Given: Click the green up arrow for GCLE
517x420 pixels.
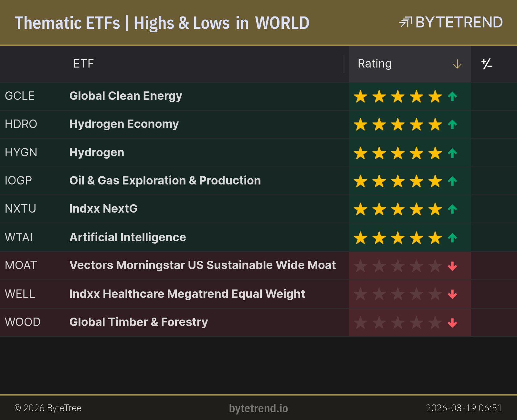Looking at the screenshot, I should (452, 96).
